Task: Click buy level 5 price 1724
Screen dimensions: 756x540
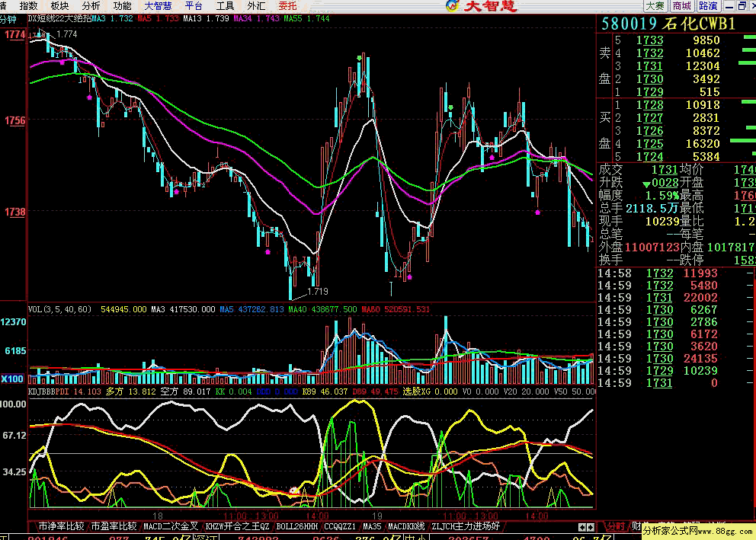Action: coord(649,157)
